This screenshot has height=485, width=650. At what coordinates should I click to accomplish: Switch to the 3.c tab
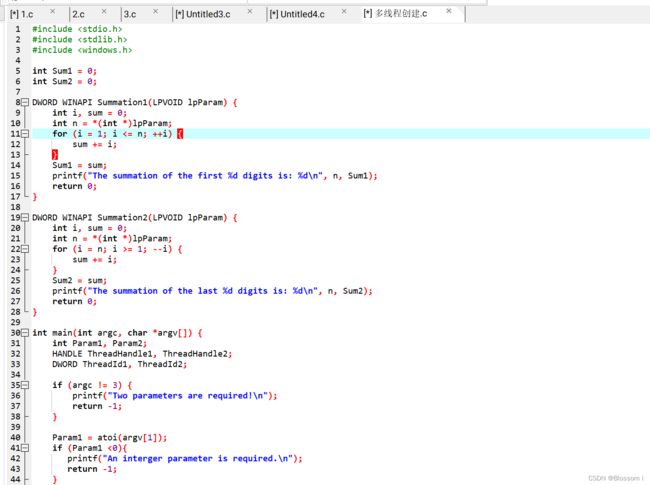tap(130, 14)
